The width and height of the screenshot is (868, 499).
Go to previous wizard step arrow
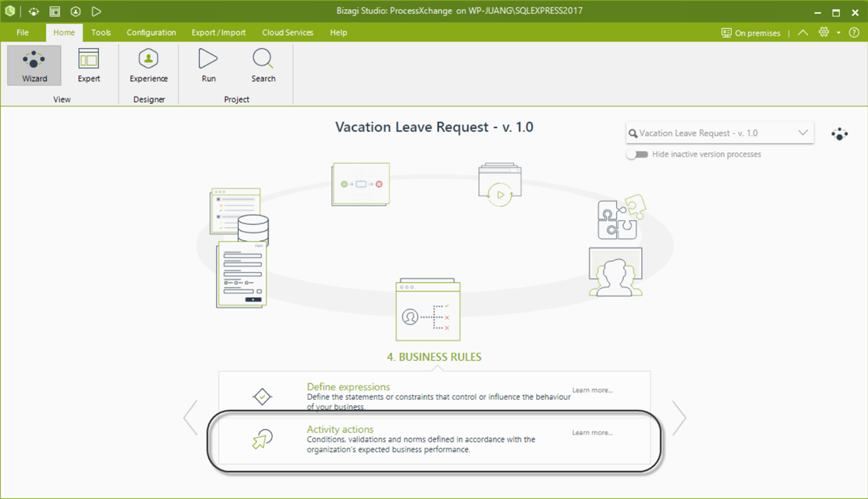[x=190, y=418]
